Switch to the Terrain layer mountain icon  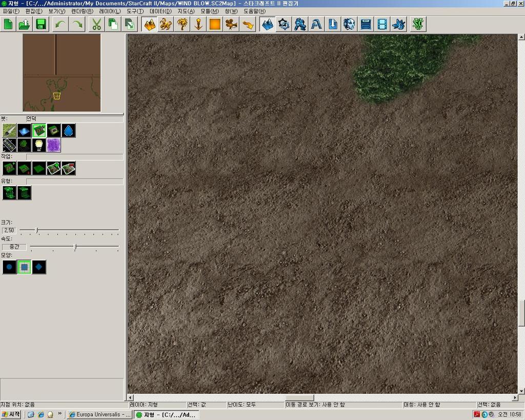pyautogui.click(x=150, y=25)
